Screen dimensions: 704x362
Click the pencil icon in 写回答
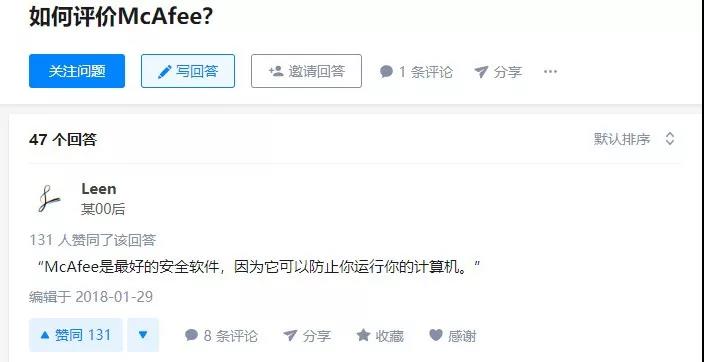tap(165, 71)
